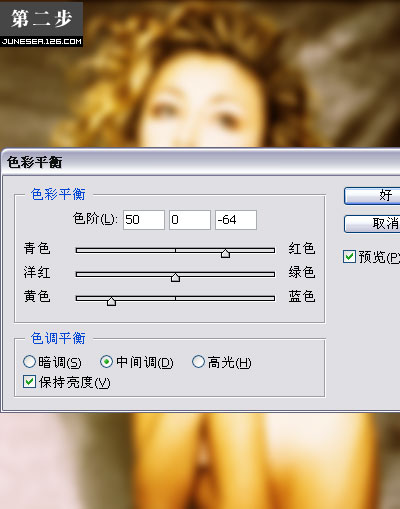Image resolution: width=400 pixels, height=509 pixels.
Task: Toggle the 保持亮度 preserve luminosity checkbox
Action: coord(29,382)
